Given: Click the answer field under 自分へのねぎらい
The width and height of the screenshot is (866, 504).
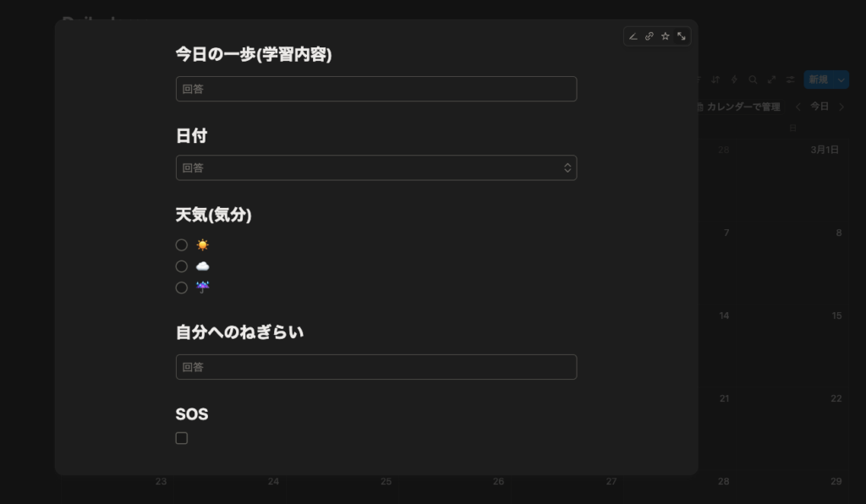Looking at the screenshot, I should (x=376, y=366).
